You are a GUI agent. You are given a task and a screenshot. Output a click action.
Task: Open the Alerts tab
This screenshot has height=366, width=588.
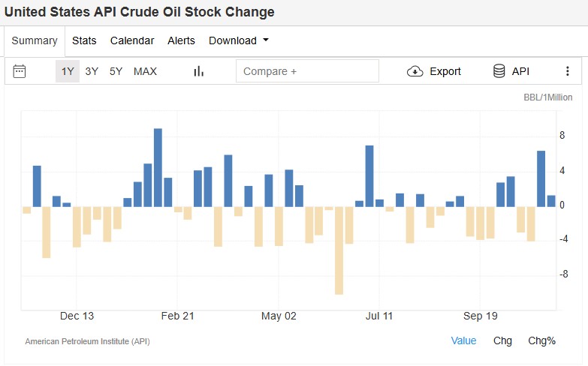181,40
